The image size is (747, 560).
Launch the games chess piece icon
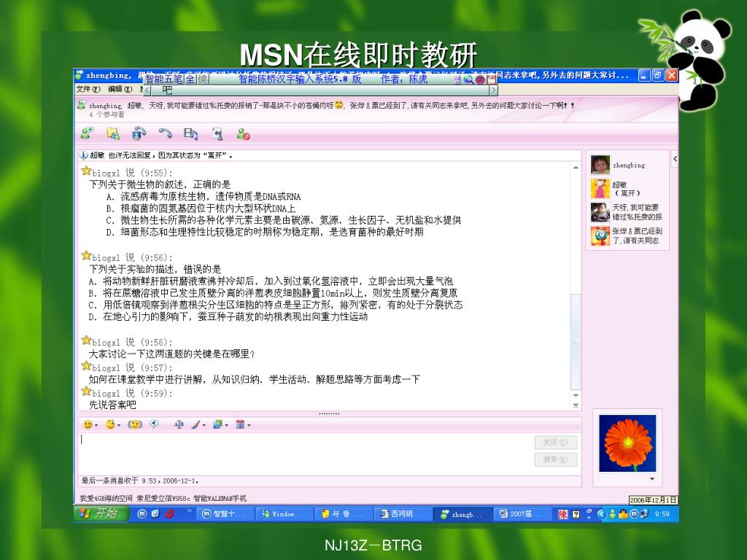click(217, 134)
